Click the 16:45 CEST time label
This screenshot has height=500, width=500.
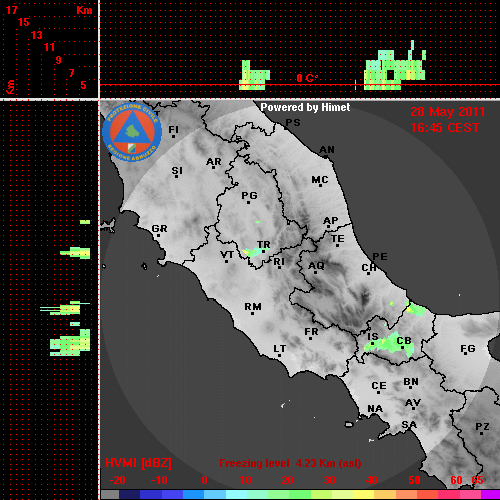coord(445,128)
